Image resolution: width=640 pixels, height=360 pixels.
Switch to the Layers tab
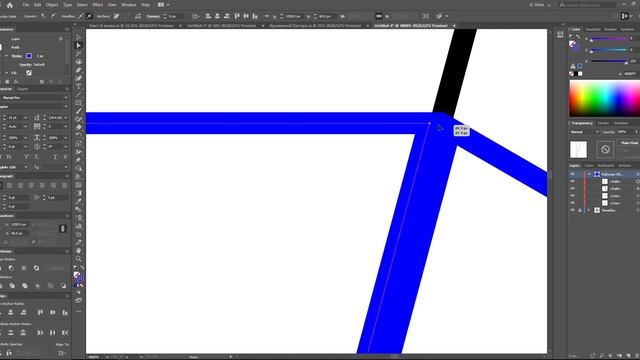click(x=575, y=165)
